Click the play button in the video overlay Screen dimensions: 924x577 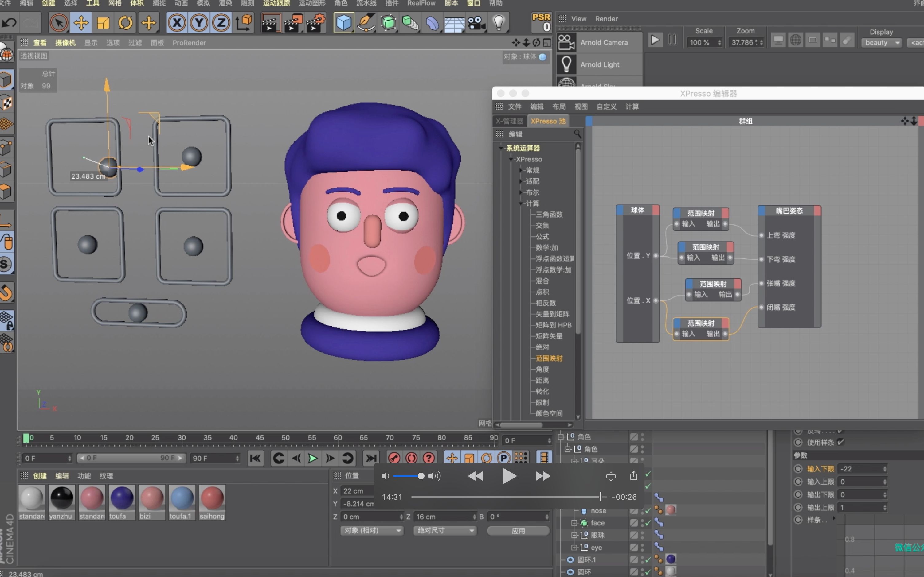[x=509, y=476]
